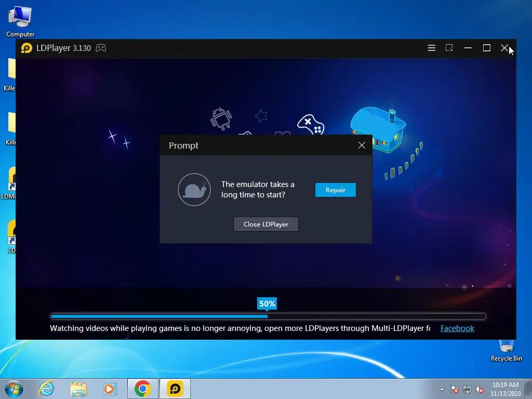This screenshot has height=399, width=532.
Task: Click the 'Prompt' dialog title
Action: click(183, 145)
